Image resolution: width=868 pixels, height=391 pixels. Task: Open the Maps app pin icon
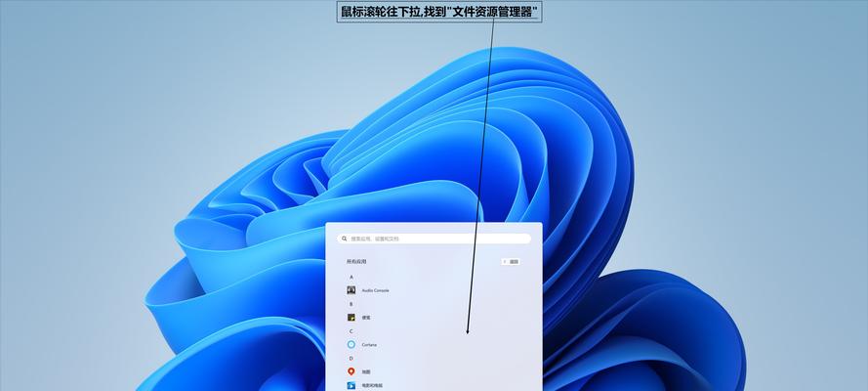(351, 371)
